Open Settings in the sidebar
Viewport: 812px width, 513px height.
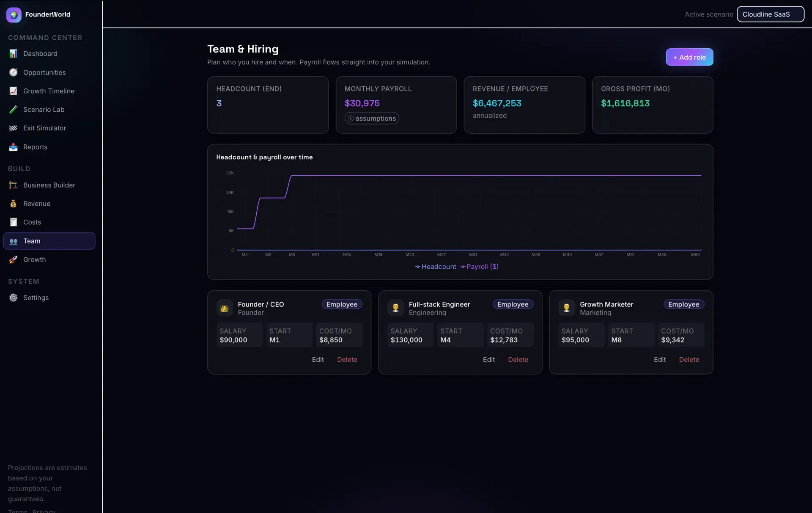49,298
